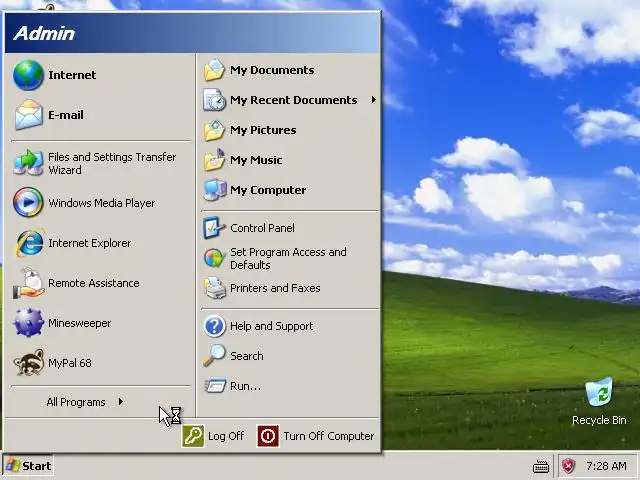This screenshot has width=640, height=480.
Task: Click the Remote Assistance text label
Action: pos(93,283)
